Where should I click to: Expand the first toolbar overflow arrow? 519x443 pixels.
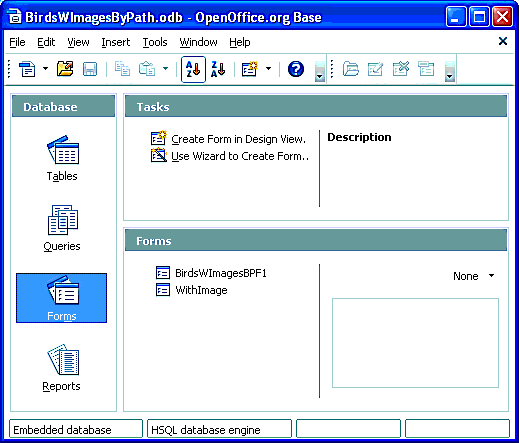pos(319,71)
